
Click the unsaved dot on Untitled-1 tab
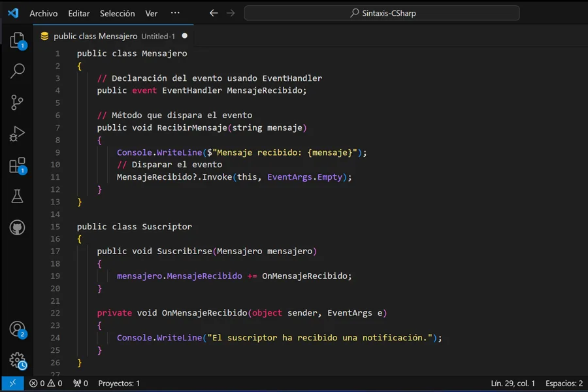[184, 36]
